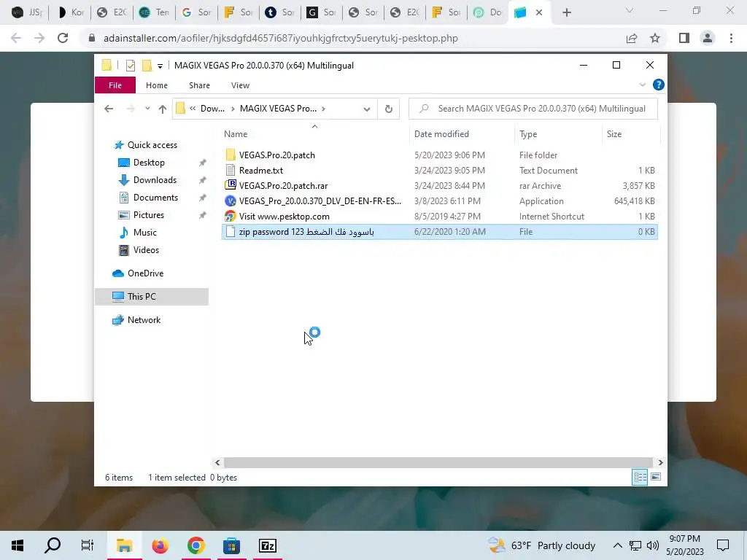
Task: Select the VEGAS Pro installer application icon
Action: 231,201
